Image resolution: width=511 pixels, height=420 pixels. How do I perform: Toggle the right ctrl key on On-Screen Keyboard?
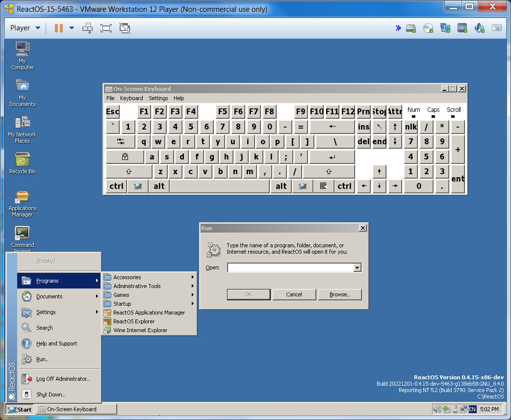tap(344, 186)
